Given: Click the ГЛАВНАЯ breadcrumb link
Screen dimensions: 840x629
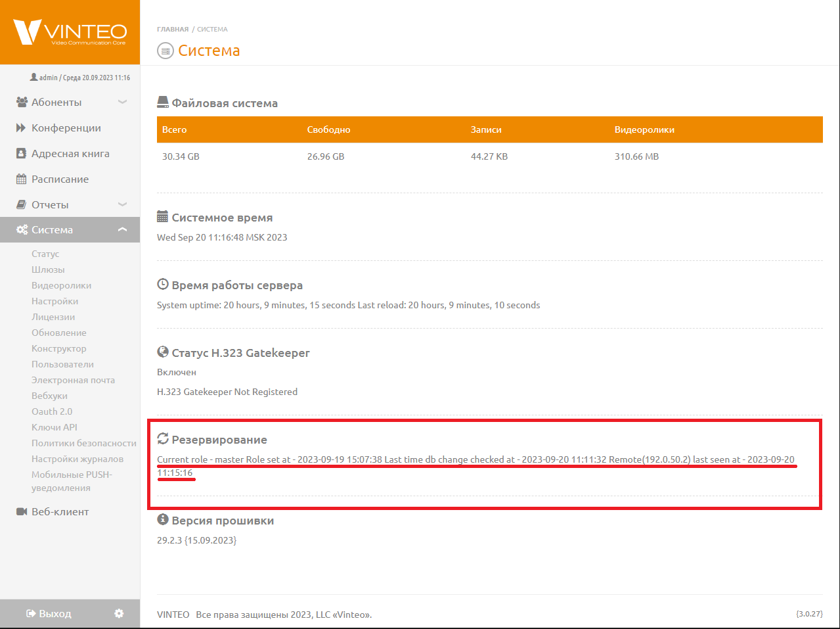Looking at the screenshot, I should click(x=173, y=30).
